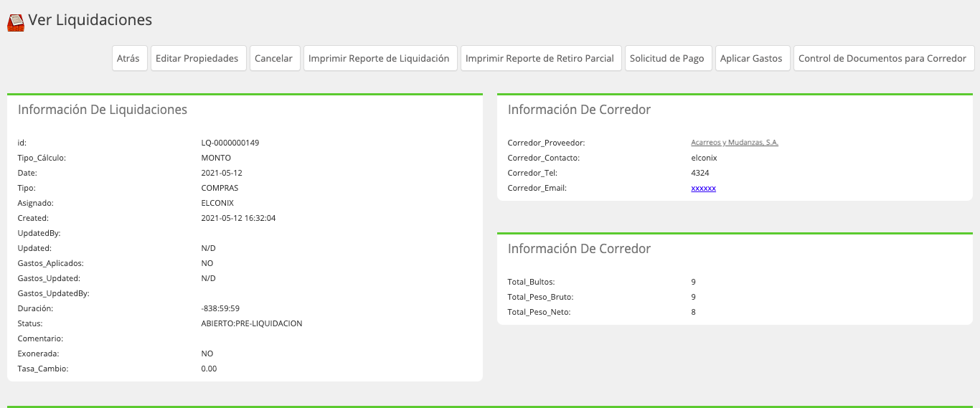This screenshot has height=408, width=980.
Task: Click the Aplicar Gastos button
Action: click(x=751, y=58)
